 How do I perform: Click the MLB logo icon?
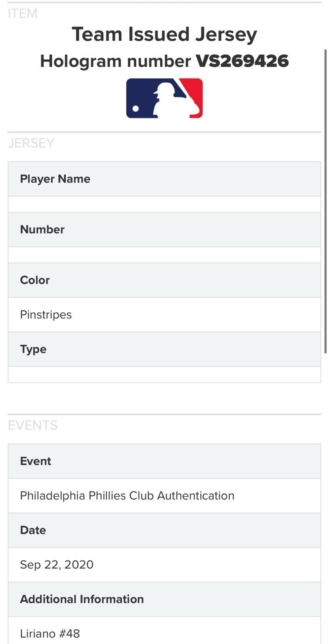(164, 98)
